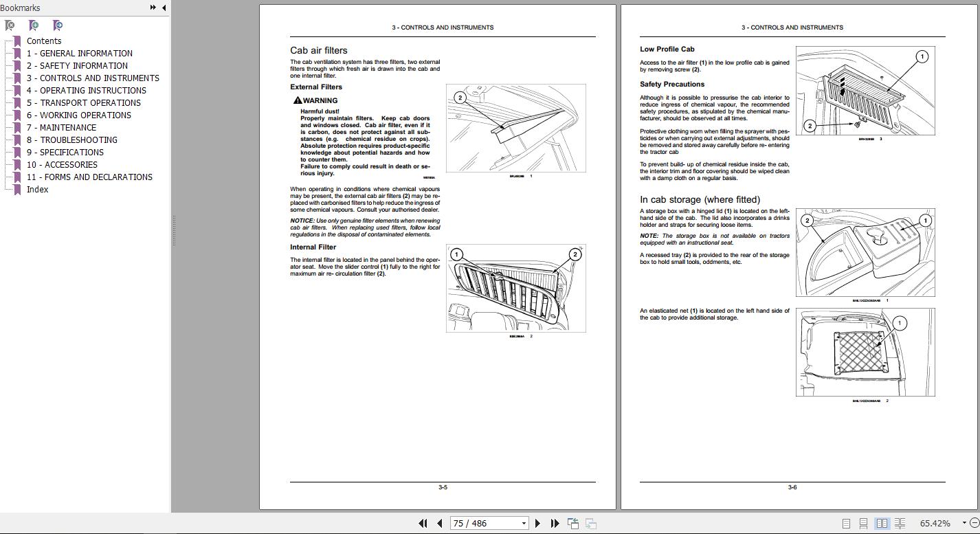This screenshot has width=980, height=534.
Task: Click the zoom out minus button
Action: [974, 523]
